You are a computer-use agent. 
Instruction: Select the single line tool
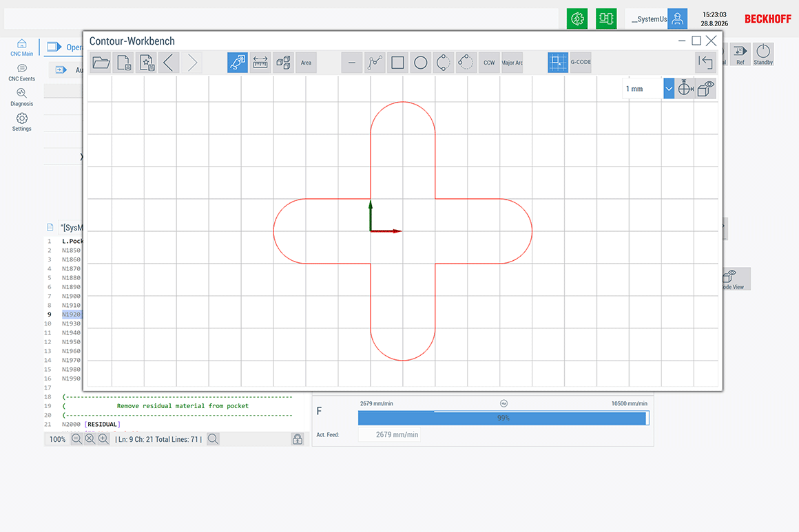(351, 63)
